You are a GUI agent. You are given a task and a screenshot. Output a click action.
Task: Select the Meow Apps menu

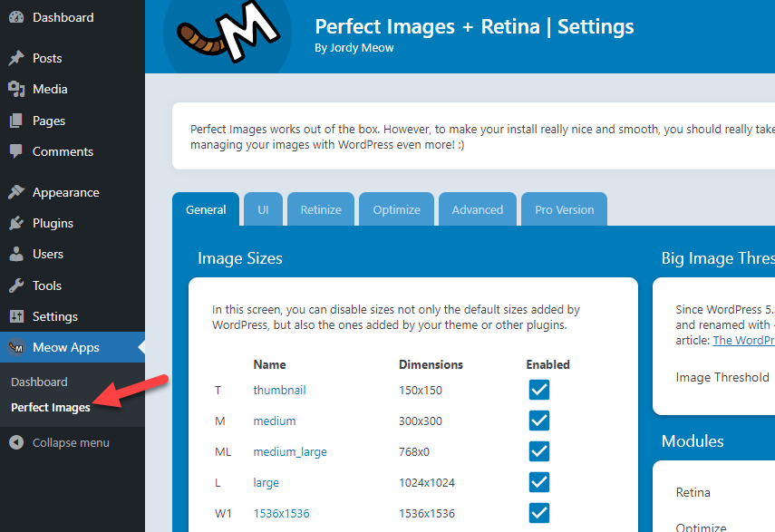click(73, 347)
